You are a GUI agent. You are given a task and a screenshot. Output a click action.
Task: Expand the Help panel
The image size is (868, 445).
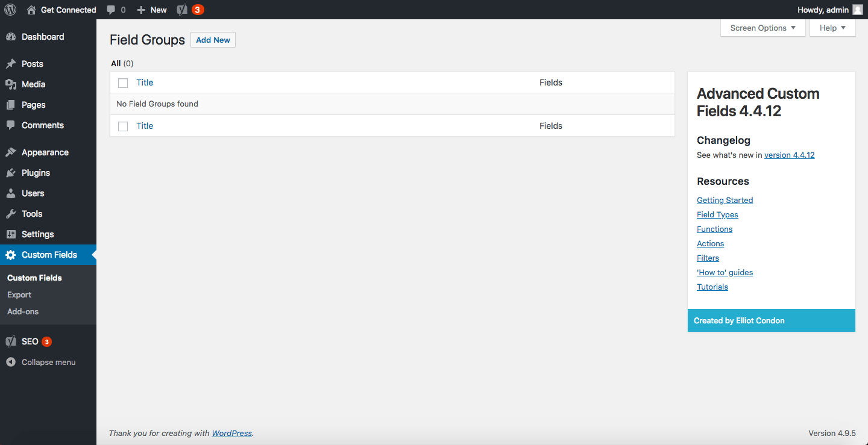(832, 28)
